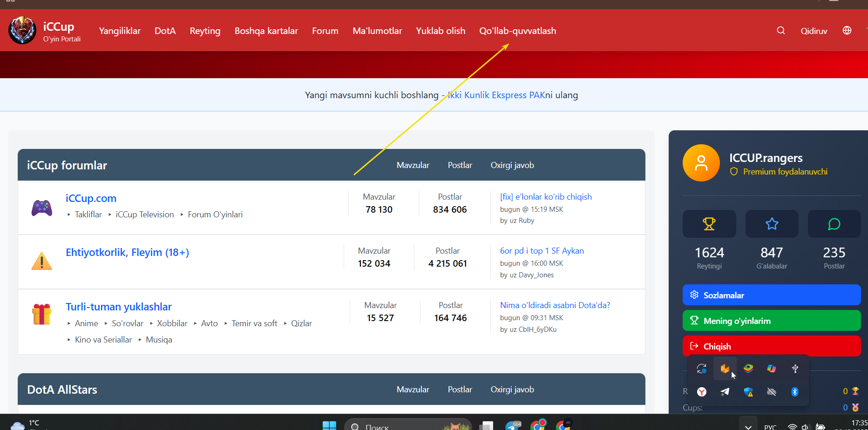Open the orange user avatar

click(x=701, y=163)
